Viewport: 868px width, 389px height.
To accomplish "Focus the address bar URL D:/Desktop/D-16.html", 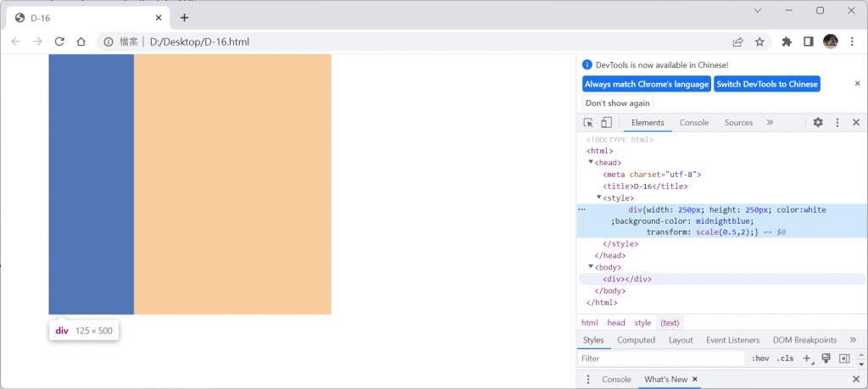I will 200,42.
